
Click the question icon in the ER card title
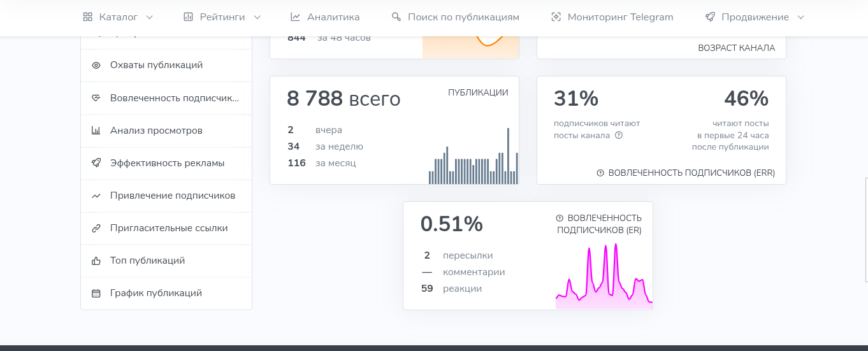click(560, 218)
